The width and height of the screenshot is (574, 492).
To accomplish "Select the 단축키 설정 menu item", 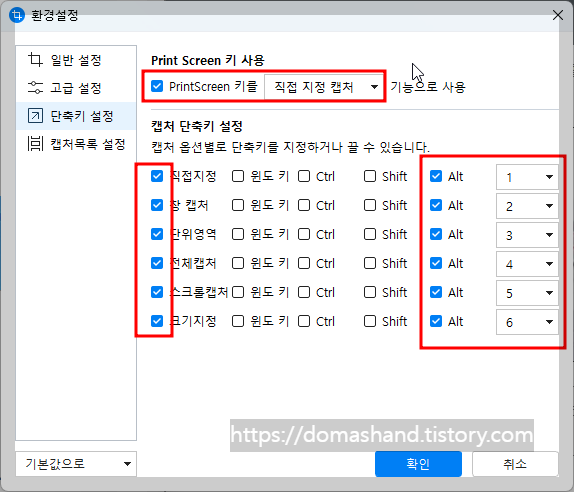I will point(76,116).
